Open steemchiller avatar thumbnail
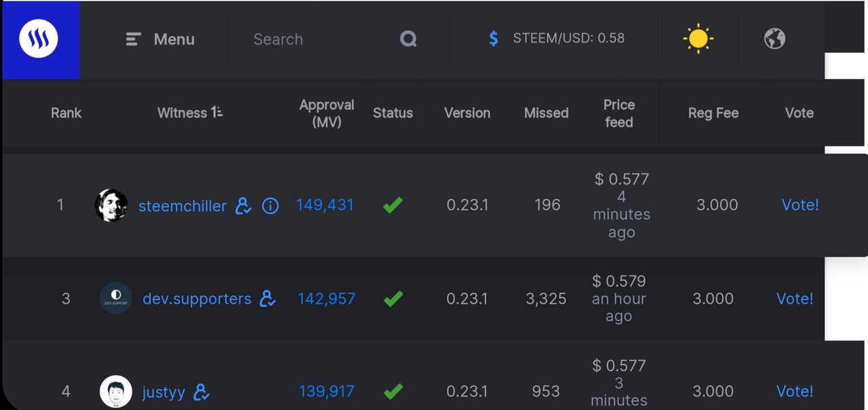This screenshot has height=410, width=868. coord(111,205)
